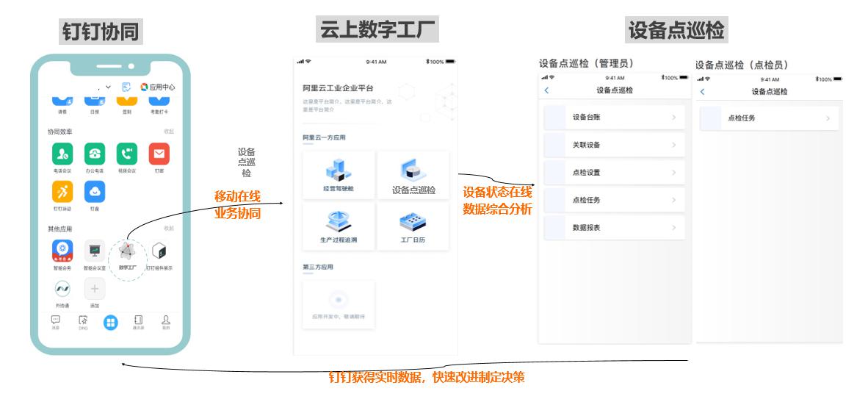Image resolution: width=868 pixels, height=402 pixels.
Task: Open the 电话会议 app icon
Action: tap(62, 154)
